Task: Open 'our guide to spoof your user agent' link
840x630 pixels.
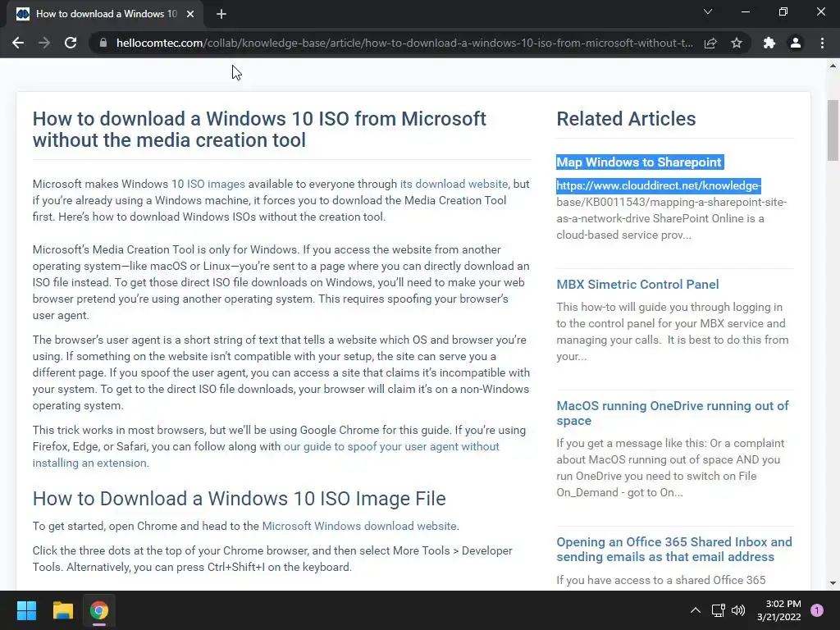Action: [266, 454]
